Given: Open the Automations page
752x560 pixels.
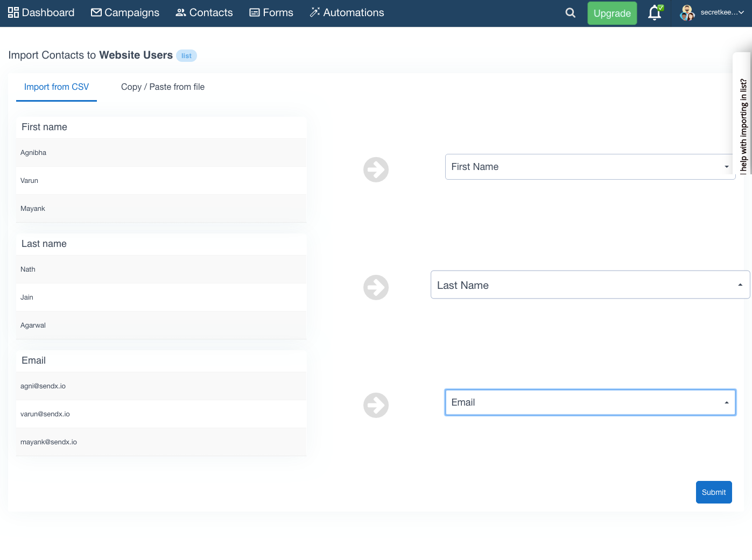Looking at the screenshot, I should pyautogui.click(x=347, y=13).
